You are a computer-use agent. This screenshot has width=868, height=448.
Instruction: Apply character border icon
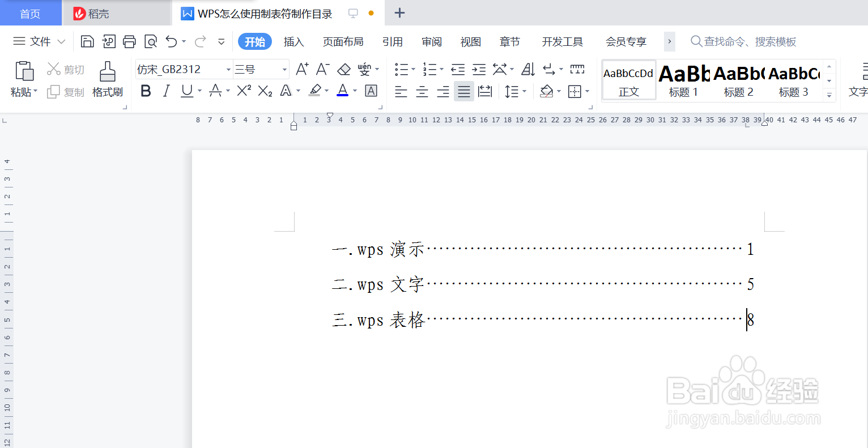[371, 91]
